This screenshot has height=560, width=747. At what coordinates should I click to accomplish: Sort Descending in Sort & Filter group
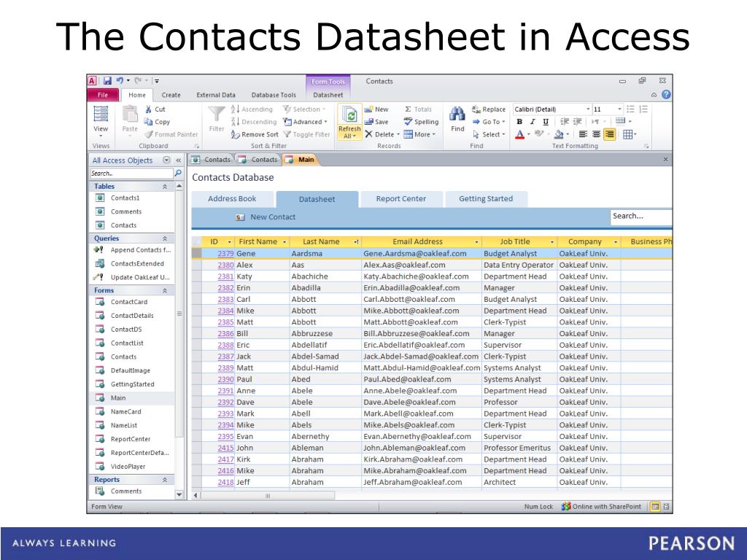(x=254, y=122)
